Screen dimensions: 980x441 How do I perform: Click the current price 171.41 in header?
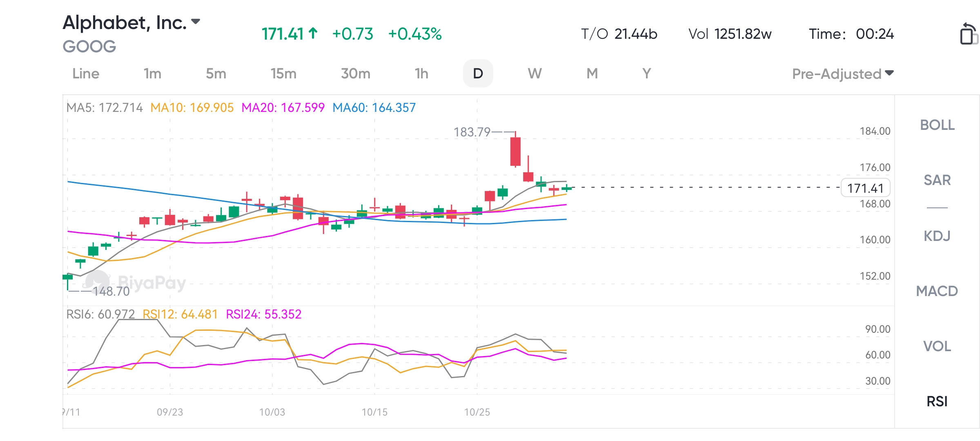coord(283,34)
